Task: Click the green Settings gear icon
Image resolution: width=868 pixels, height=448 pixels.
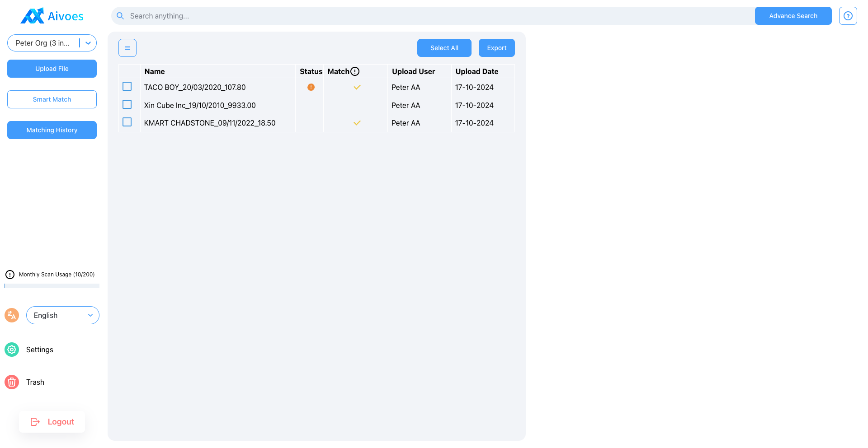Action: coord(12,350)
